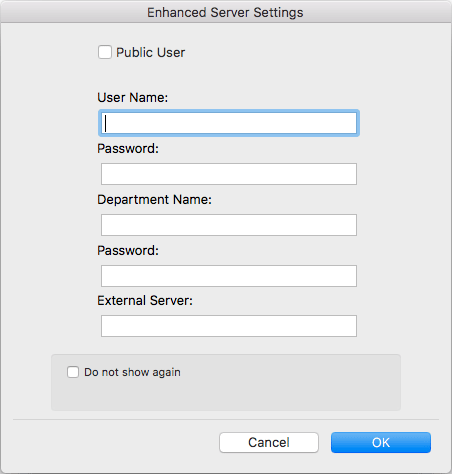Click the Enhanced Server Settings title bar
The width and height of the screenshot is (452, 474).
(225, 13)
